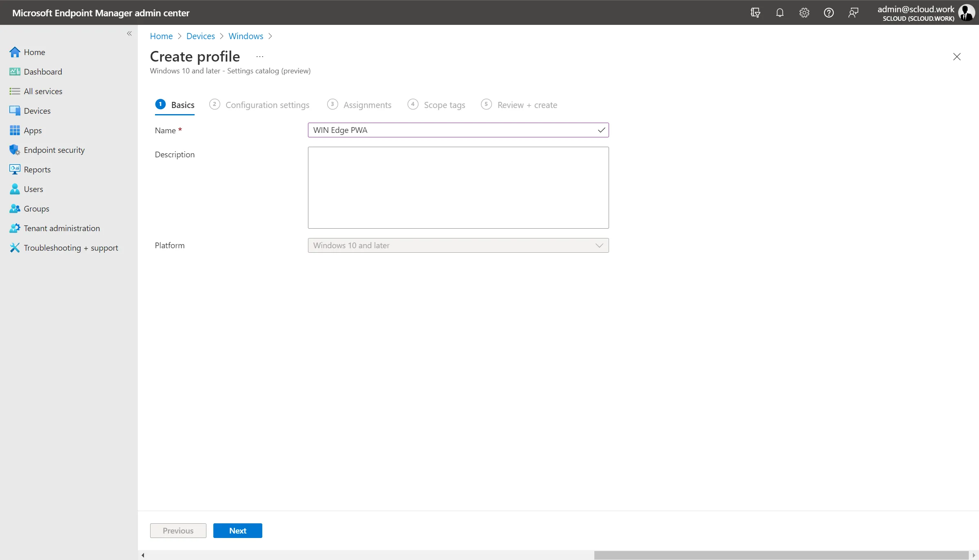Go to the Devices breadcrumb link
The width and height of the screenshot is (979, 560).
coord(200,36)
